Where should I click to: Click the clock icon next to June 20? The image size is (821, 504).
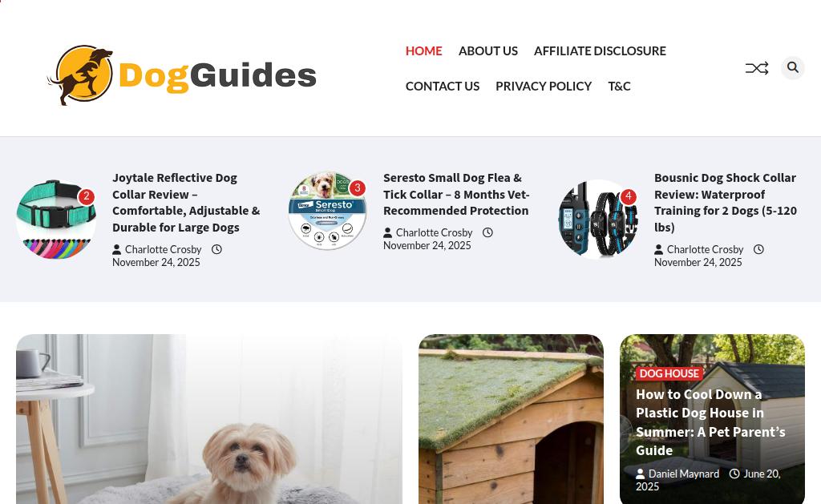pyautogui.click(x=734, y=474)
